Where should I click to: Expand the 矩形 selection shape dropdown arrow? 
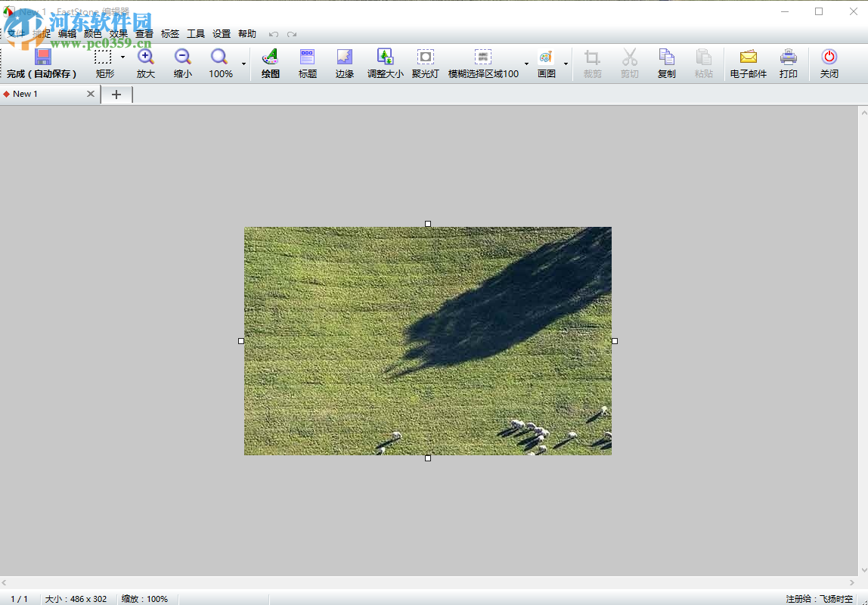[122, 57]
